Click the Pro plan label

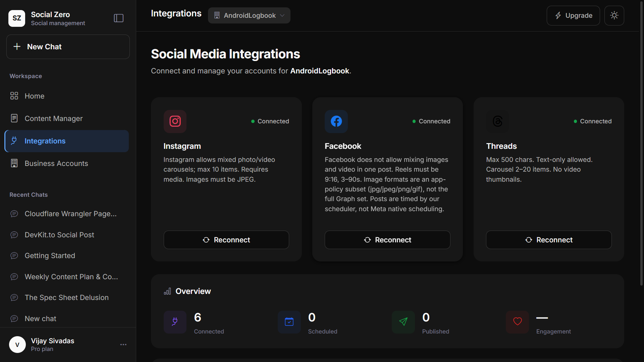42,349
